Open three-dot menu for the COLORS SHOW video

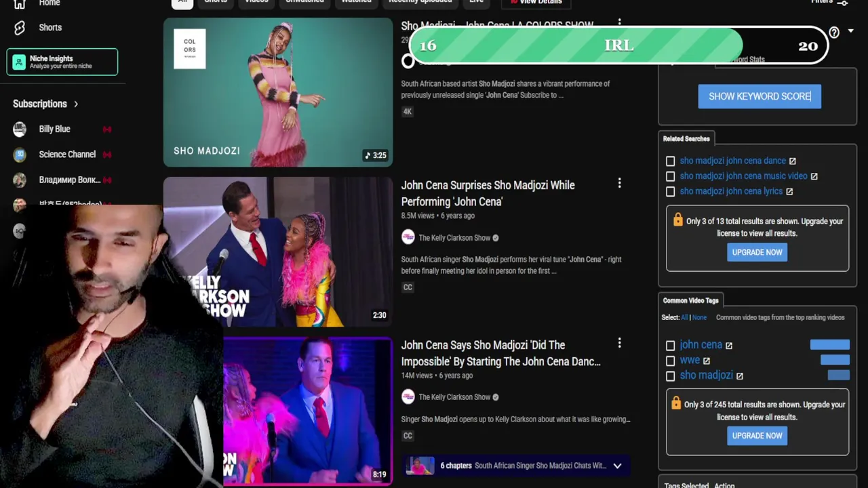click(x=619, y=24)
